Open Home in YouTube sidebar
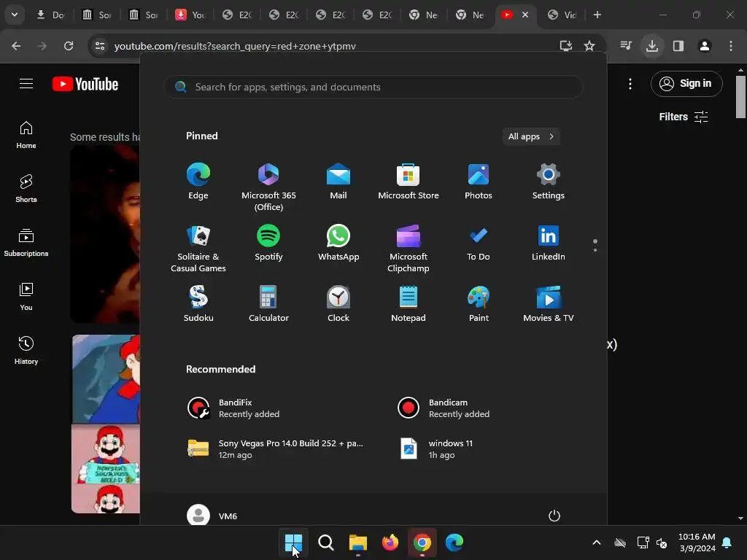Screen dimensions: 747x560 [26, 135]
